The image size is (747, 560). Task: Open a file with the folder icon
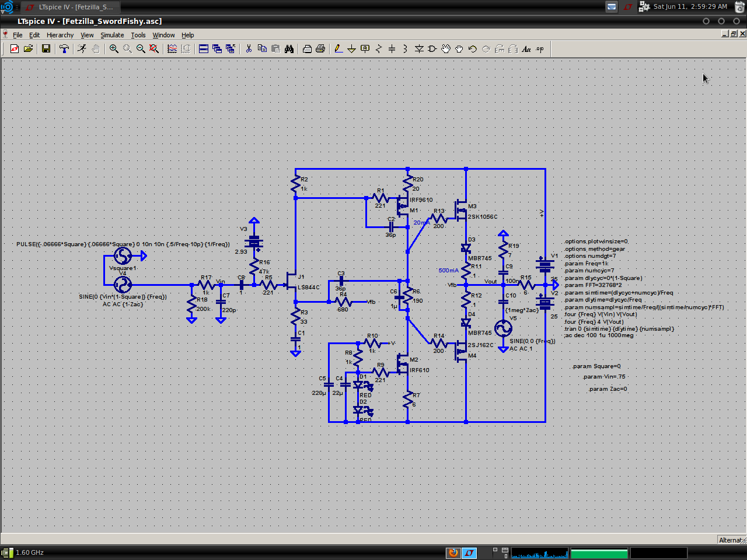(28, 49)
